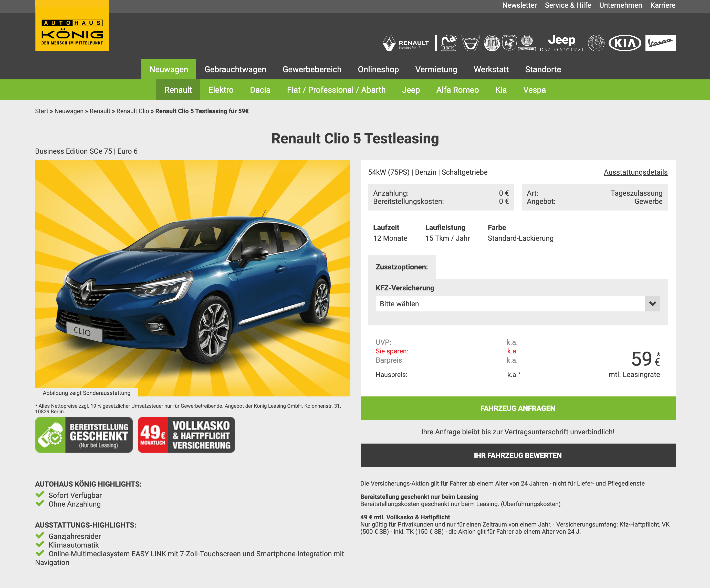Open the Fiat Professional logo

[x=527, y=43]
